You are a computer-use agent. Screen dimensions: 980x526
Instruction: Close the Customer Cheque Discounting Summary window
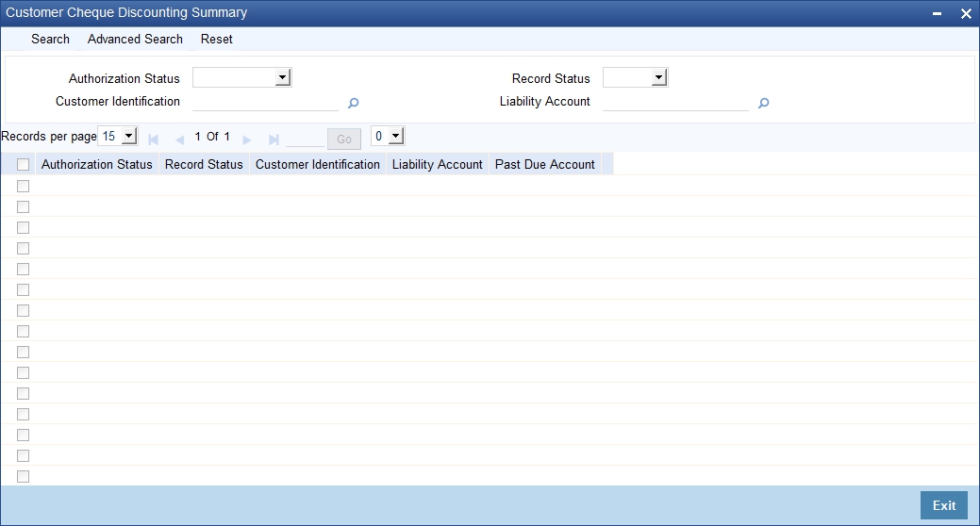(966, 14)
